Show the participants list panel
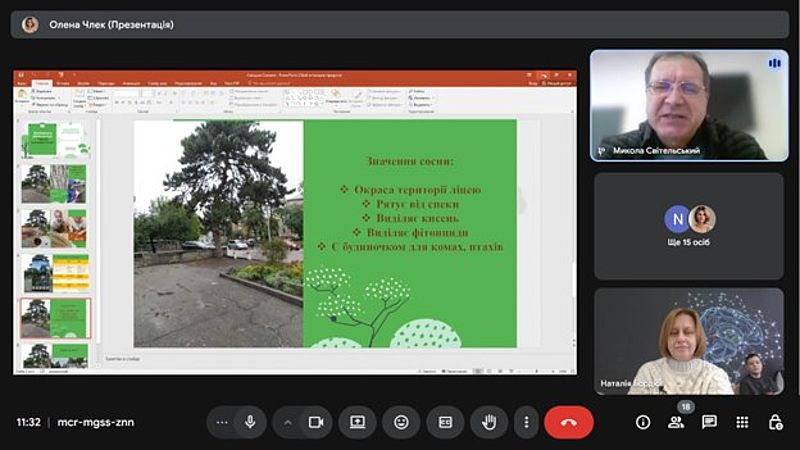Screen dimensions: 800x450 point(676,422)
